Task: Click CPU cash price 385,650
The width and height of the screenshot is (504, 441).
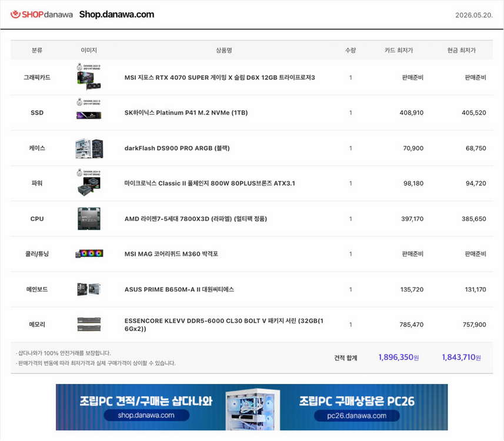Action: [474, 219]
